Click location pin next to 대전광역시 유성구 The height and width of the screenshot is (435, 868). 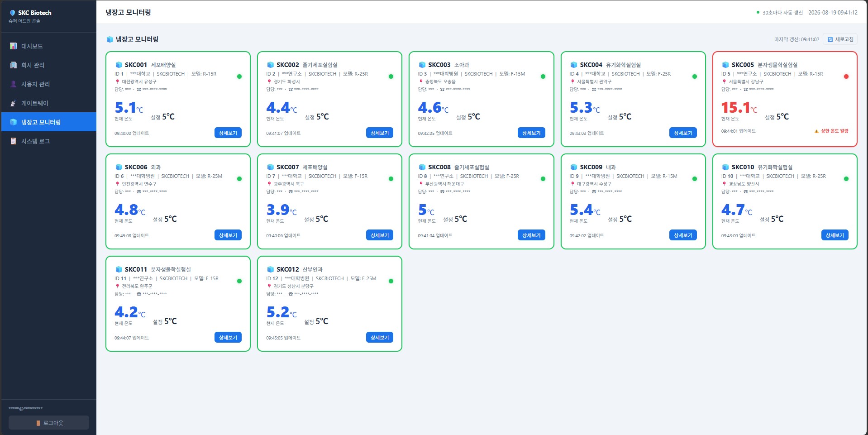[117, 81]
